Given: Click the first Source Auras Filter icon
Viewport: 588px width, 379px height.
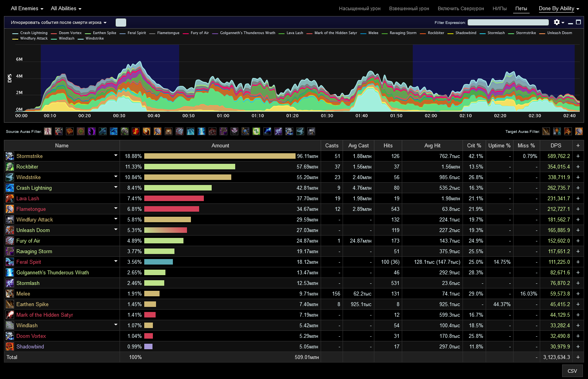Looking at the screenshot, I should coord(48,131).
